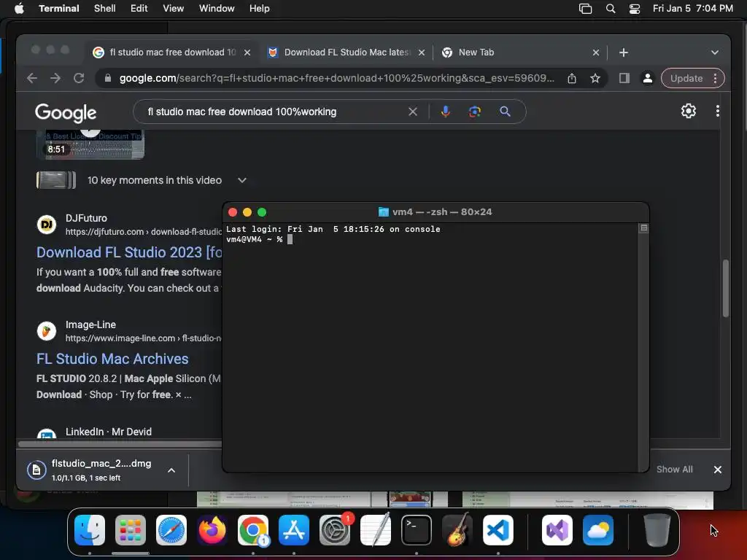
Task: Reload the Google search page
Action: tap(79, 78)
